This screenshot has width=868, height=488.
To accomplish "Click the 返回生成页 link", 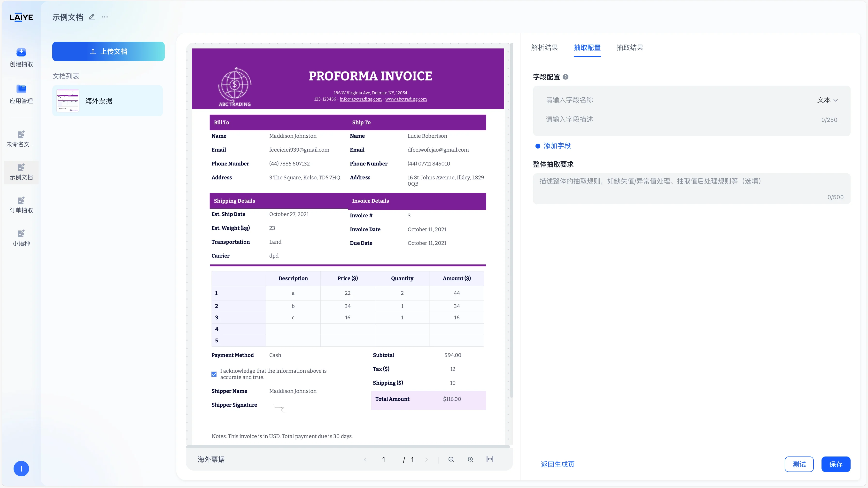I will pyautogui.click(x=558, y=464).
